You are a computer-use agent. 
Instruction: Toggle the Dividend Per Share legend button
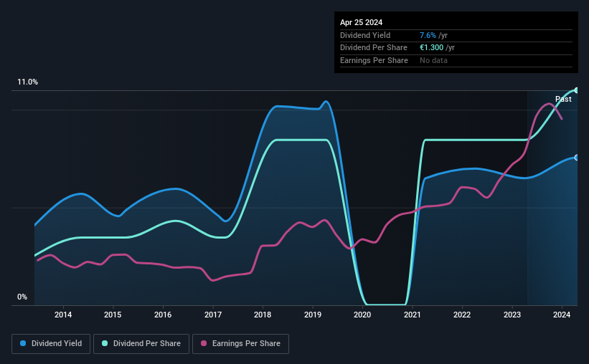(141, 344)
